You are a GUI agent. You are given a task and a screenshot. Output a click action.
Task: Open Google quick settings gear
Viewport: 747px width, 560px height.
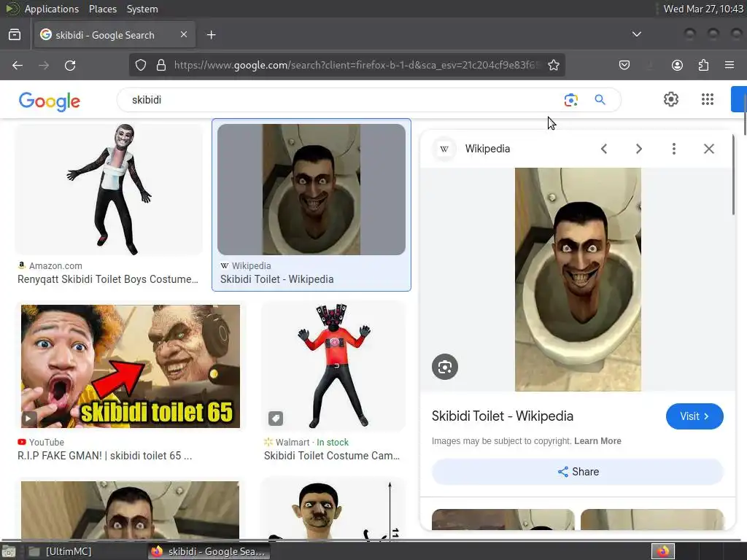coord(671,99)
